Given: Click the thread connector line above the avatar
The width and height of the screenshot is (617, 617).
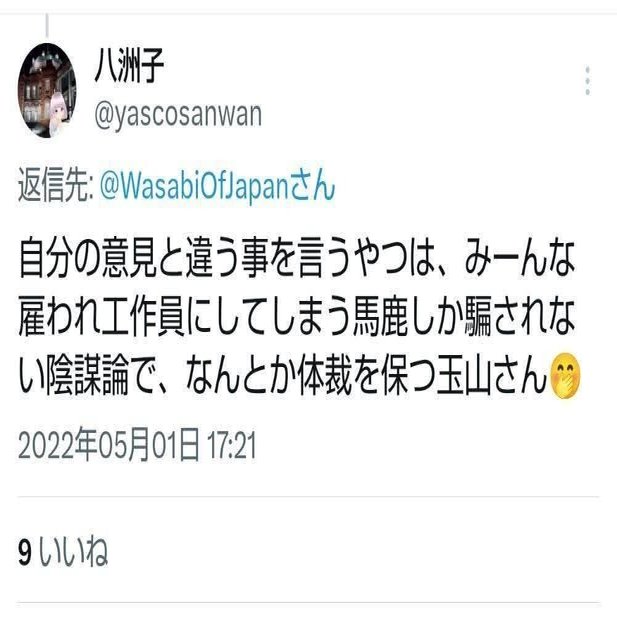Looking at the screenshot, I should point(47,25).
